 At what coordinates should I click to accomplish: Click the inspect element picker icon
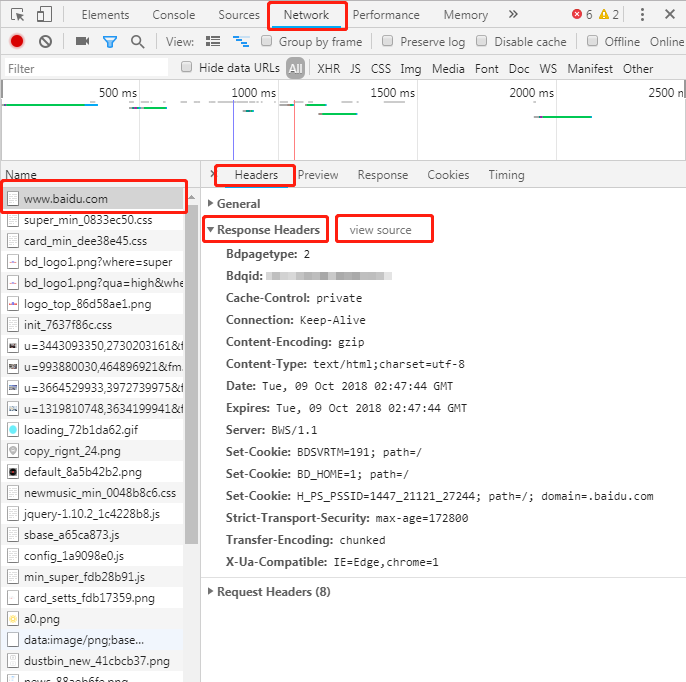coord(17,15)
